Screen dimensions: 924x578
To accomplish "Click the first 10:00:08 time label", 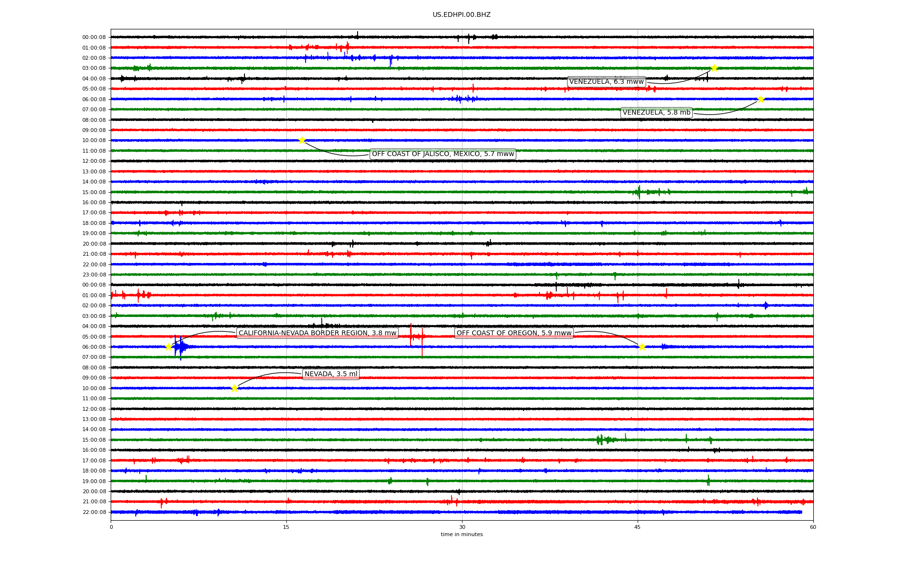I will tap(94, 141).
